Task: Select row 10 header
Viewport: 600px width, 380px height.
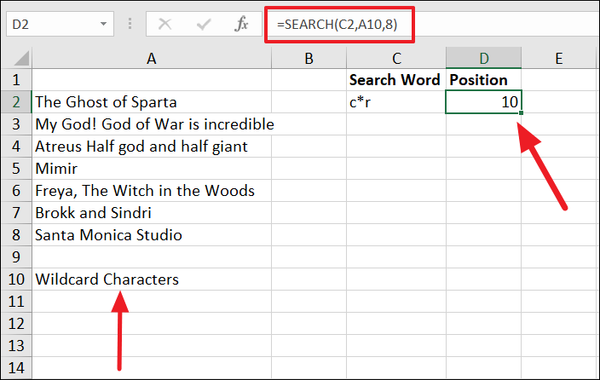Action: 17,279
